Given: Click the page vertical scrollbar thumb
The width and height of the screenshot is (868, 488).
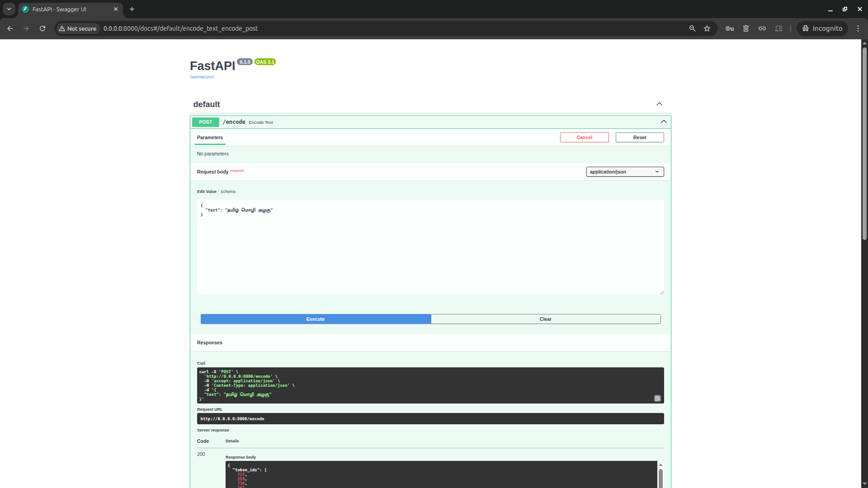Looking at the screenshot, I should 864,144.
